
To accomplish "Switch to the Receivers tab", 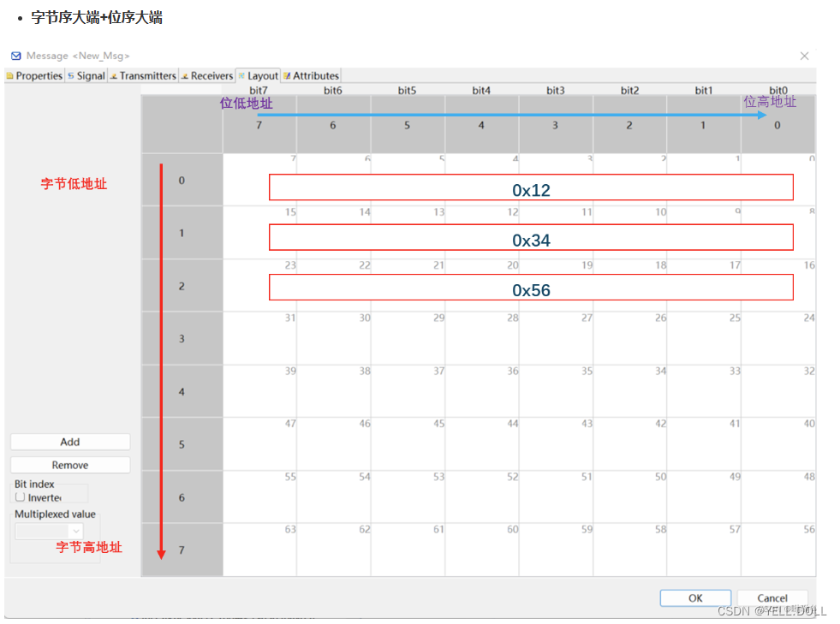I will tap(206, 75).
